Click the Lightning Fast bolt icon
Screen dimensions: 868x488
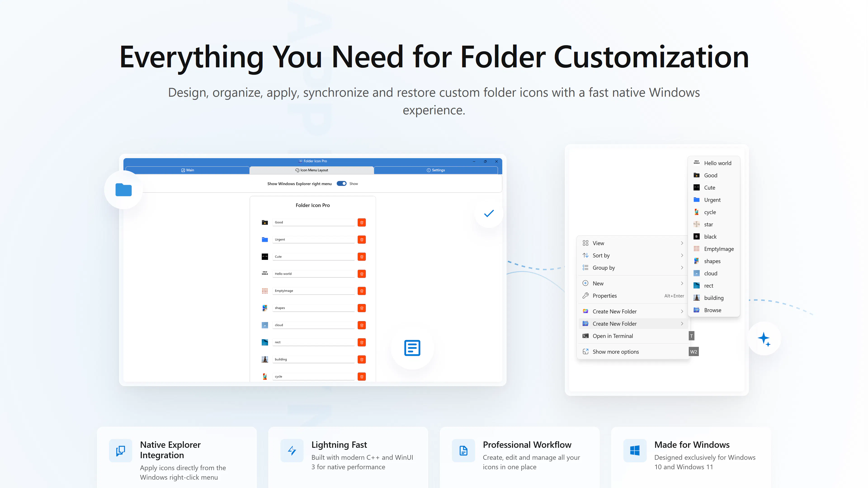pos(292,451)
